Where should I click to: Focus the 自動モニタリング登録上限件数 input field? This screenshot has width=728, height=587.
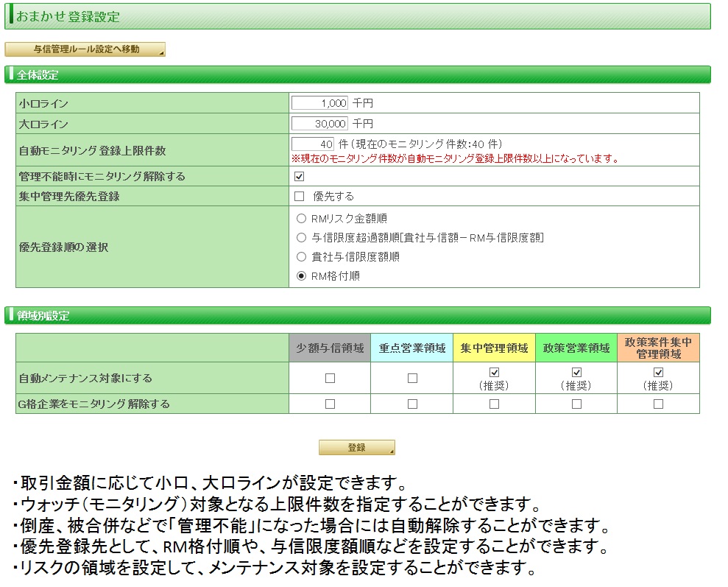[x=313, y=144]
